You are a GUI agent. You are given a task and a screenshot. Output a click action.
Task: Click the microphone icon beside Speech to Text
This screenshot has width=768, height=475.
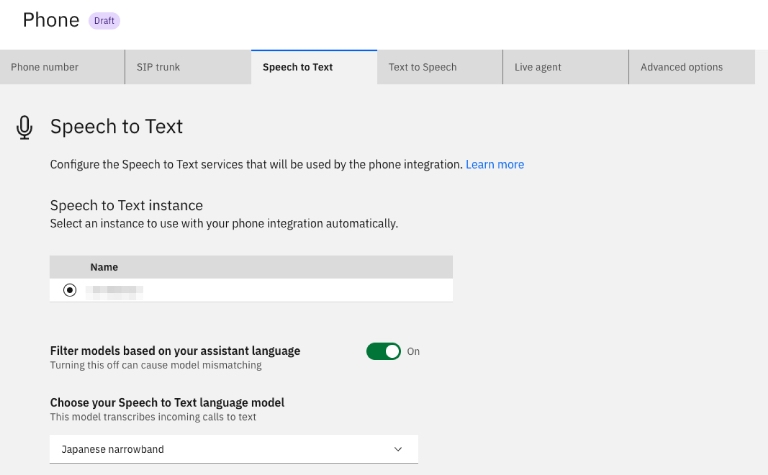pos(25,127)
